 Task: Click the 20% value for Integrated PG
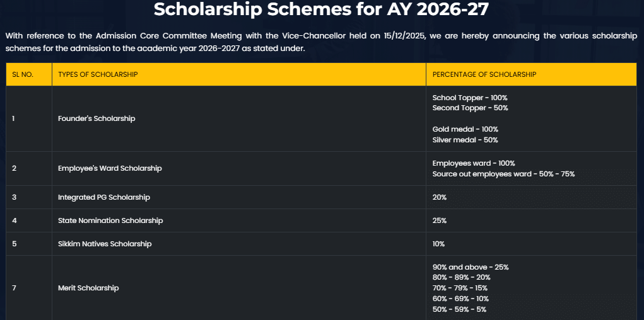[440, 197]
